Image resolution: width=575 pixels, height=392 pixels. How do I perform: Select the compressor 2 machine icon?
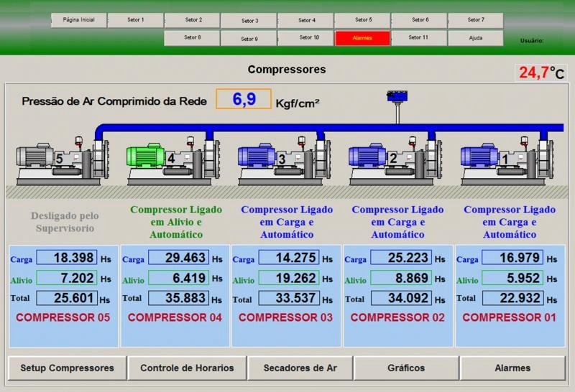tap(394, 162)
